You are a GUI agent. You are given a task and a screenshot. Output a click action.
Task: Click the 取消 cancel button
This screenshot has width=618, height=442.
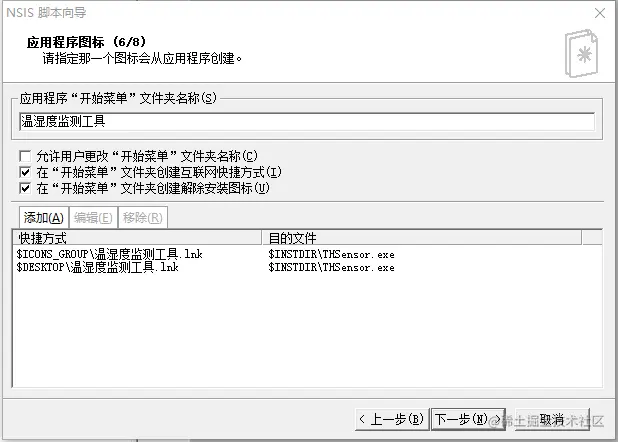point(552,419)
